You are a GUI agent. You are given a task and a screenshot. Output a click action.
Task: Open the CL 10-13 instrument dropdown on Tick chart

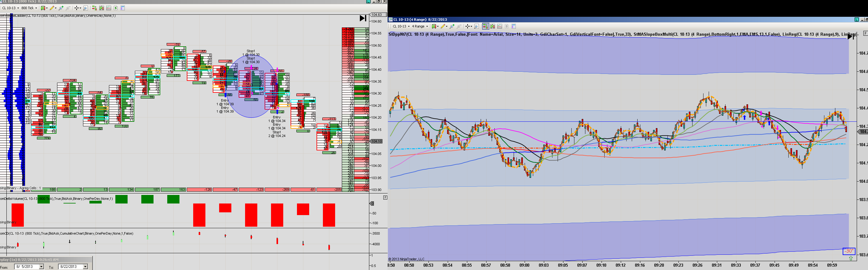point(18,8)
